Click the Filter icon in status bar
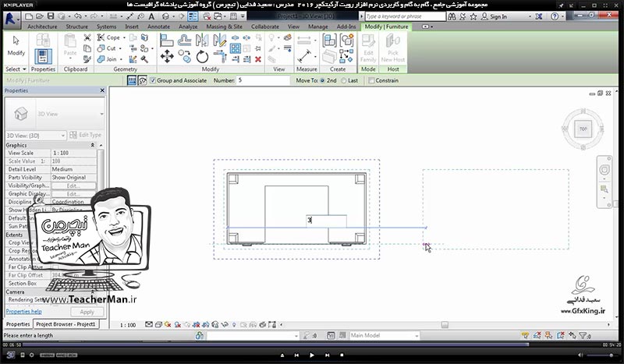Viewport: 624px width, 364px height. pos(584,335)
